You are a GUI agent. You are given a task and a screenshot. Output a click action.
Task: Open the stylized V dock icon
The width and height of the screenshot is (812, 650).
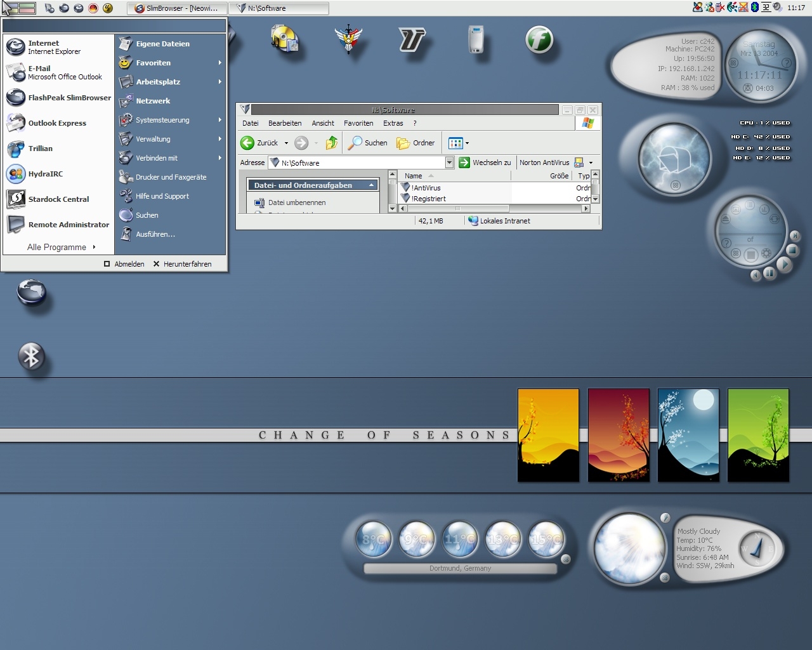412,40
